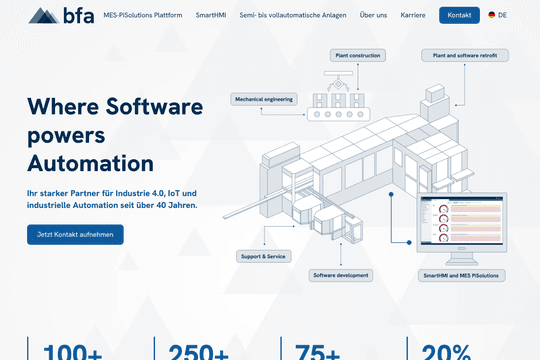Click the Where Software powers Automation headline
The width and height of the screenshot is (540, 360).
click(115, 135)
